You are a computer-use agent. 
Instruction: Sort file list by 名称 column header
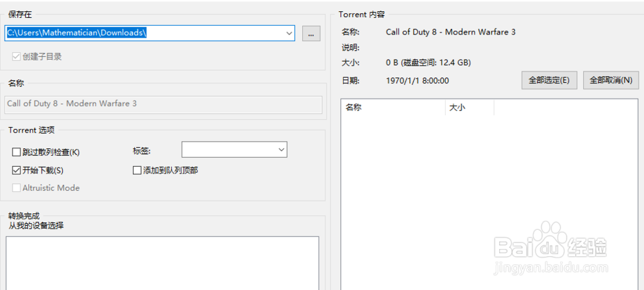[x=393, y=108]
